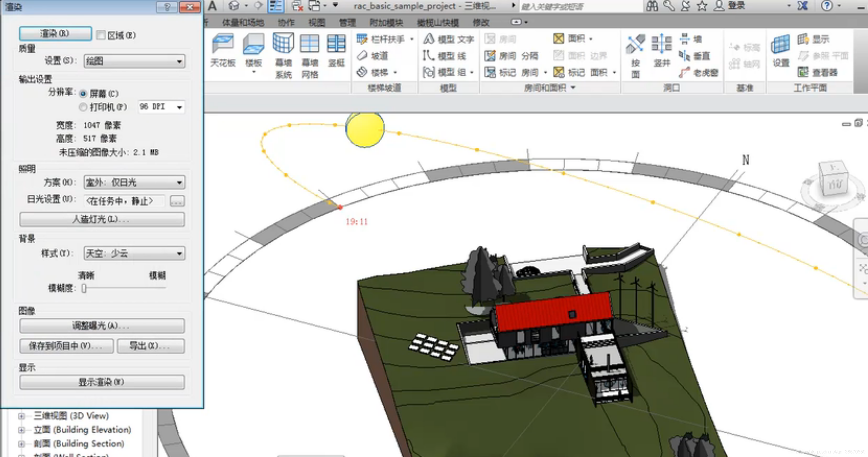
Task: Click the 设置 work plane icon
Action: pos(780,45)
